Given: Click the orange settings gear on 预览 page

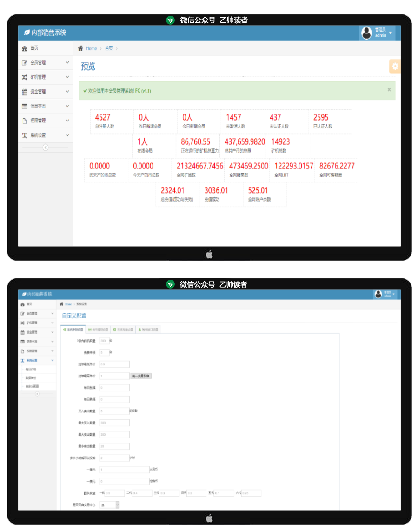Looking at the screenshot, I should click(395, 67).
